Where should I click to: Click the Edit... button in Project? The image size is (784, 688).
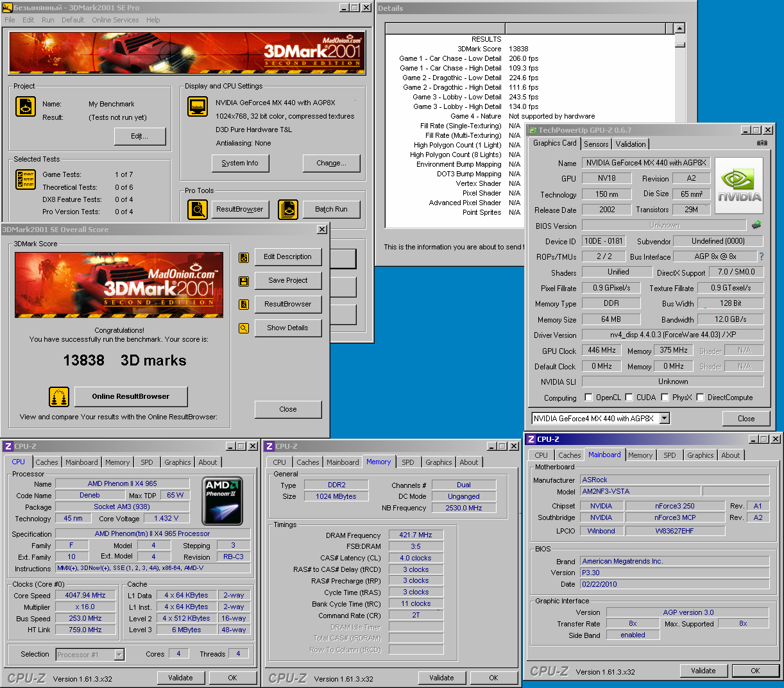tap(140, 137)
